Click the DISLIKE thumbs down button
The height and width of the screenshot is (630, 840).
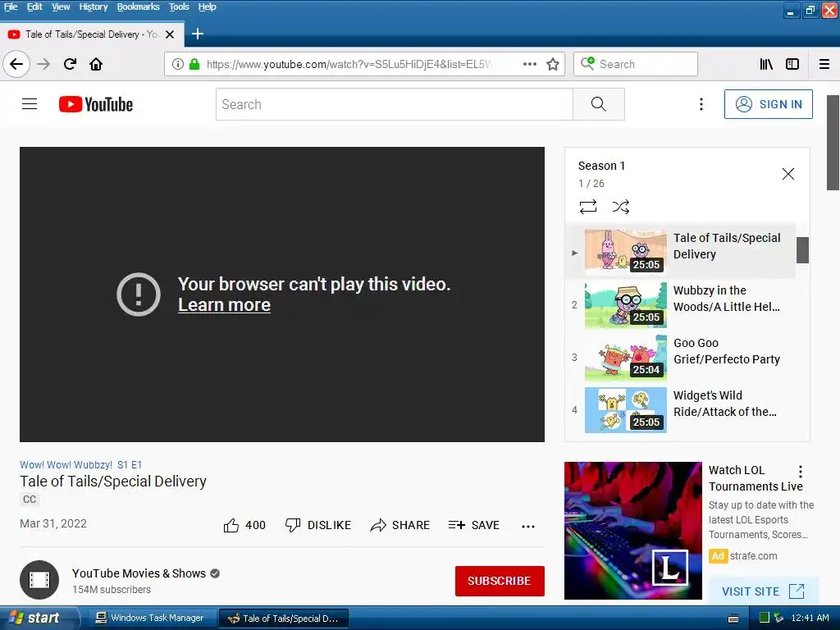[x=318, y=526]
